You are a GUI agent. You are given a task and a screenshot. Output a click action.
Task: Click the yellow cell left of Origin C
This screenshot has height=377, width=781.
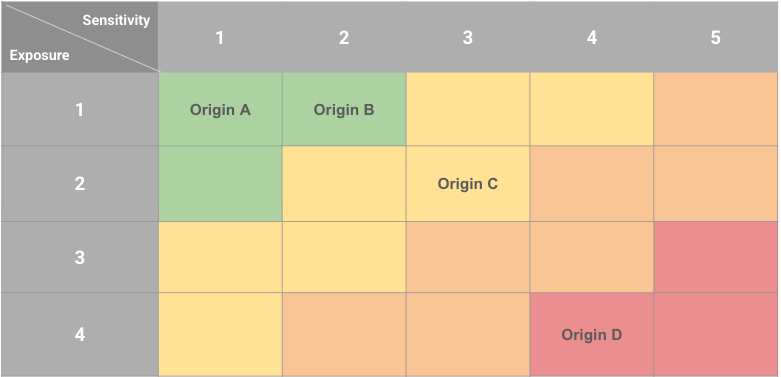pos(344,184)
